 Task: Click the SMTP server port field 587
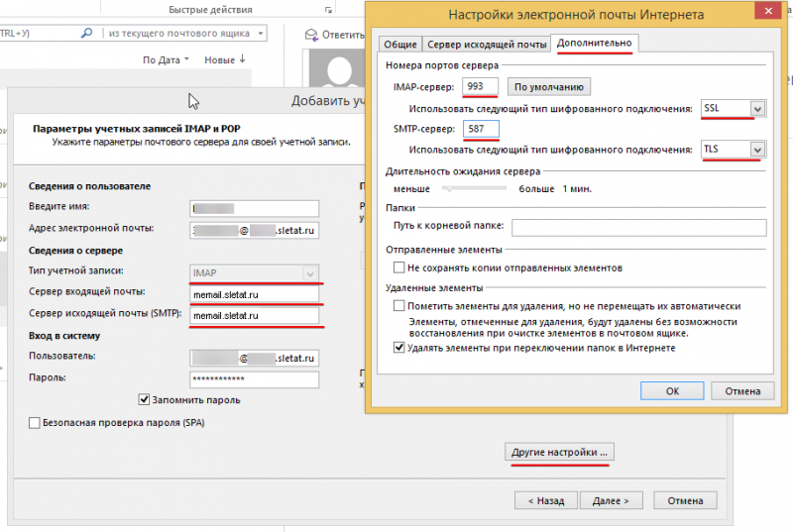click(x=481, y=129)
